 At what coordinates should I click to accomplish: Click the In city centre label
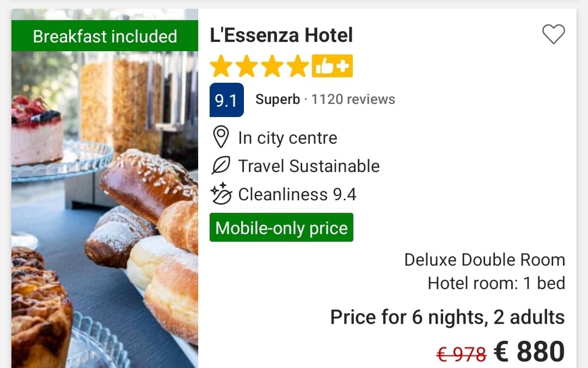point(287,138)
